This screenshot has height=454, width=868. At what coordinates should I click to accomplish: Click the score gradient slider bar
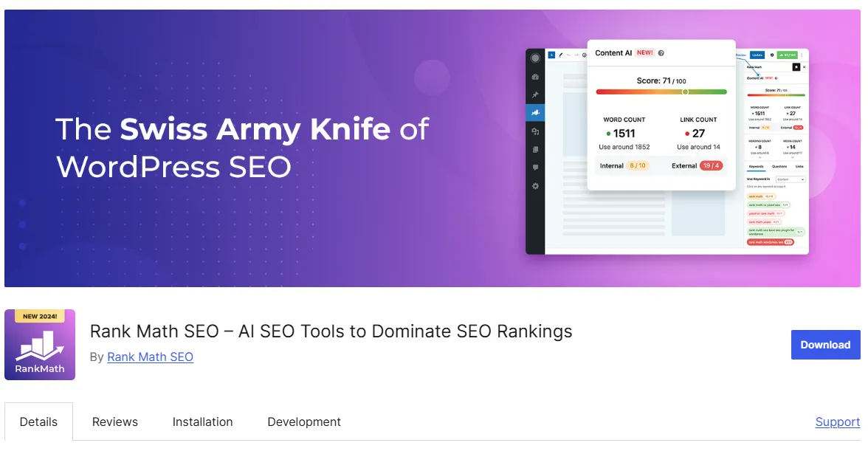(661, 92)
